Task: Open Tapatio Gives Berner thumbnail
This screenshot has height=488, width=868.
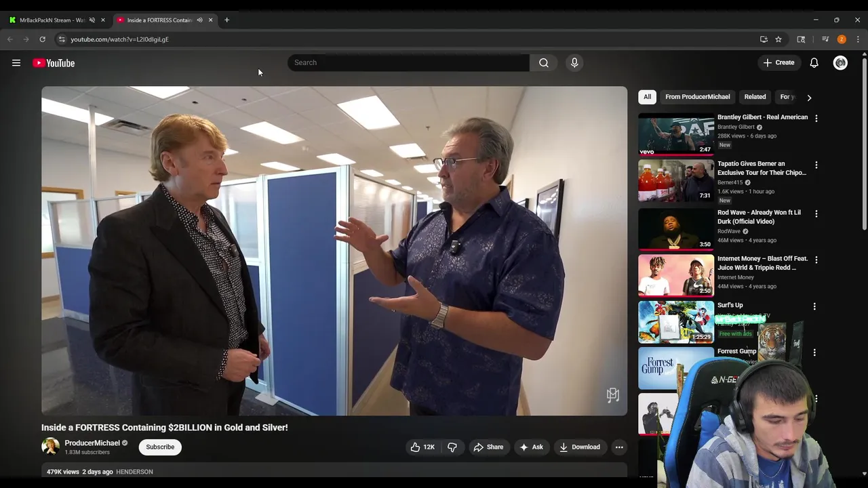Action: coord(676,181)
